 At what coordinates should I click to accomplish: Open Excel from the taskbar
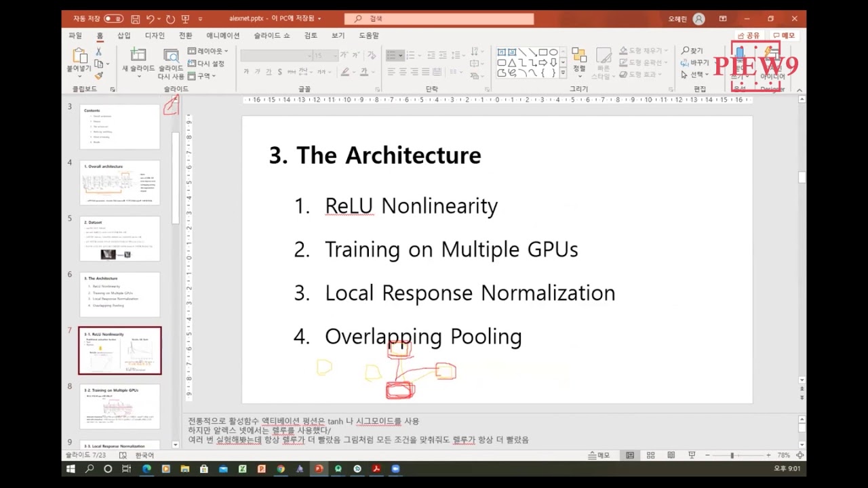(x=242, y=469)
